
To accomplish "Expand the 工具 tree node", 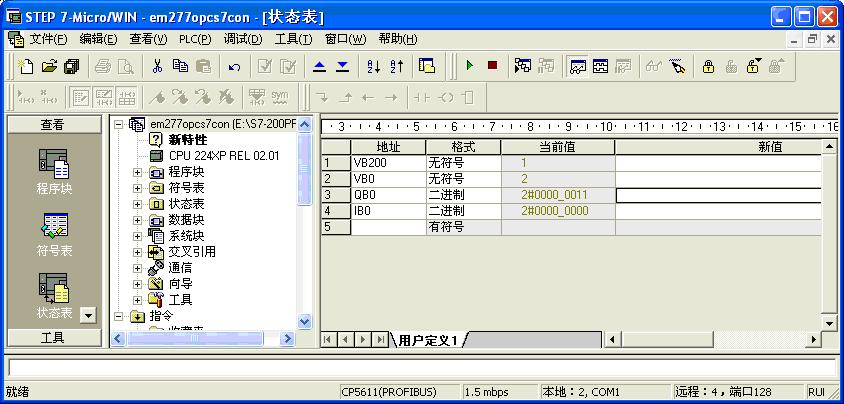I will pos(137,300).
